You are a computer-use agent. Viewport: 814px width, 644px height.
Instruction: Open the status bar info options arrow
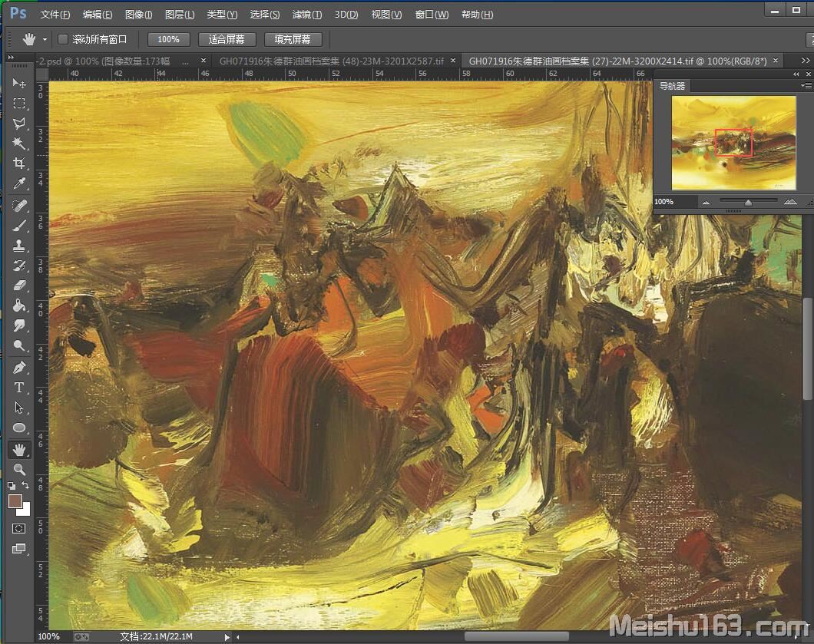[227, 637]
